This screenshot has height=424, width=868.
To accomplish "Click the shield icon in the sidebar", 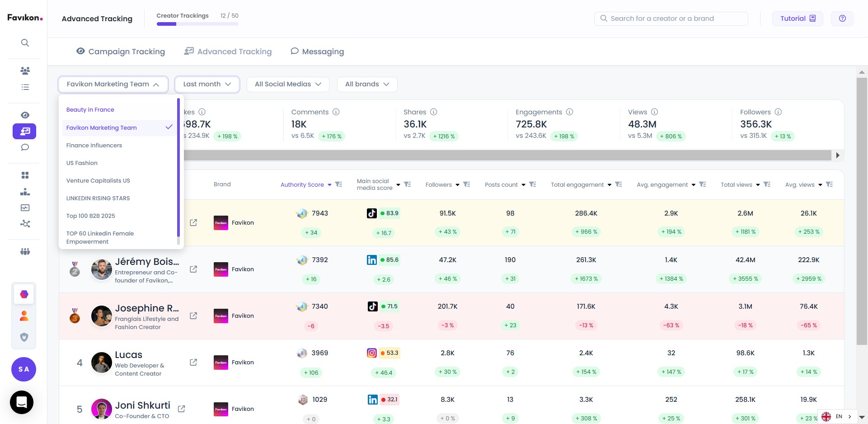I will point(24,337).
